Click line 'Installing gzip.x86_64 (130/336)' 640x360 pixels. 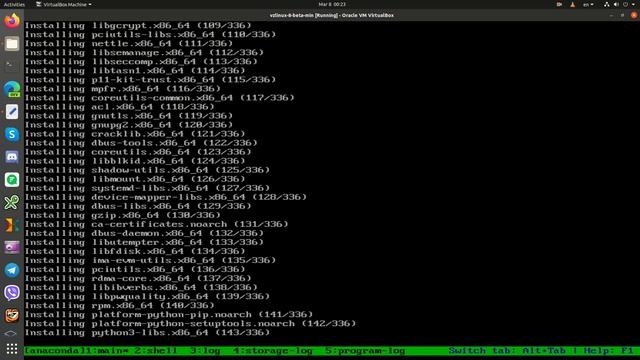122,215
